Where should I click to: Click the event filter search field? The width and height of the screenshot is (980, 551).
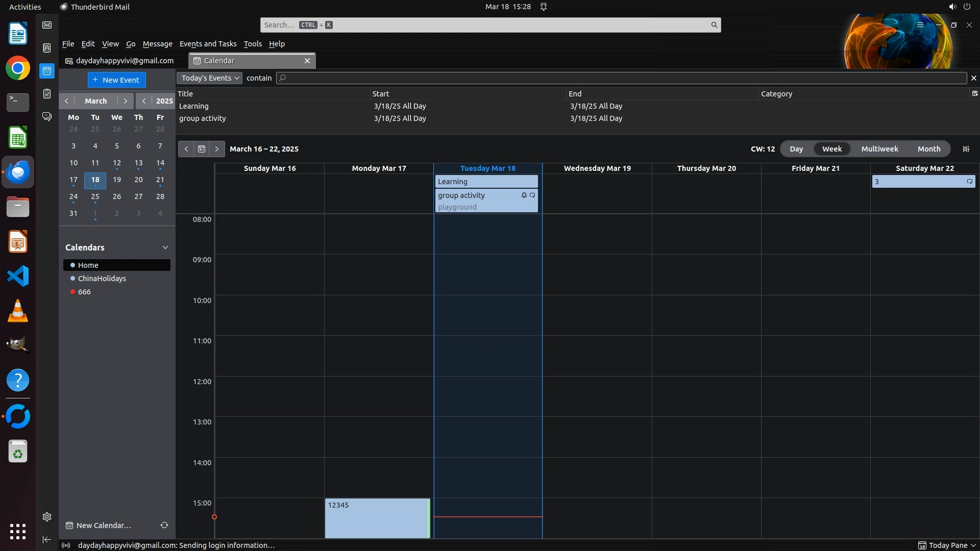pos(621,78)
